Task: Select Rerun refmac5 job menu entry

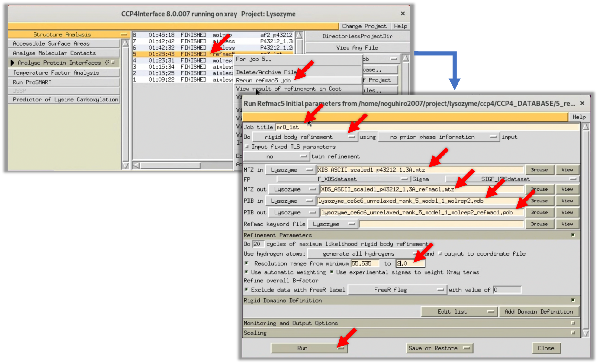Action: 263,80
